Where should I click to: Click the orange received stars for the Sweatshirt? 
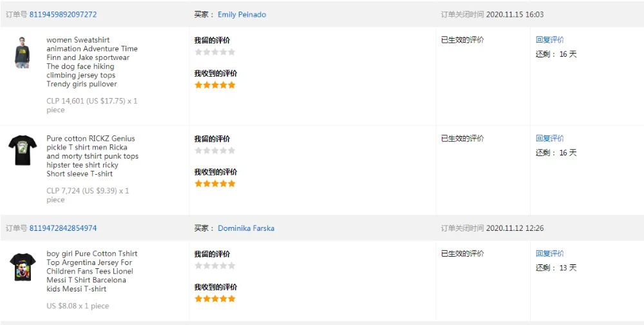[215, 84]
